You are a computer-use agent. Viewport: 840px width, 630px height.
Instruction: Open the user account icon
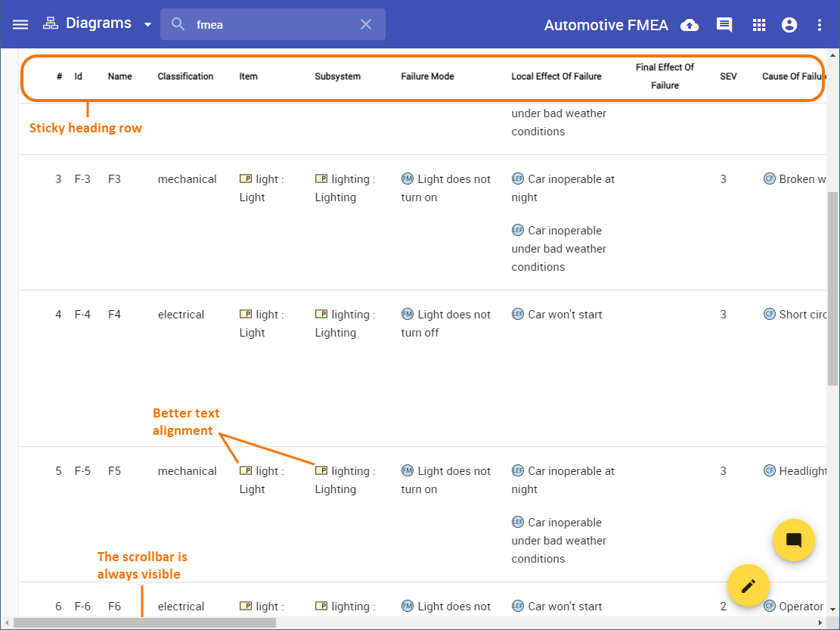(x=789, y=25)
